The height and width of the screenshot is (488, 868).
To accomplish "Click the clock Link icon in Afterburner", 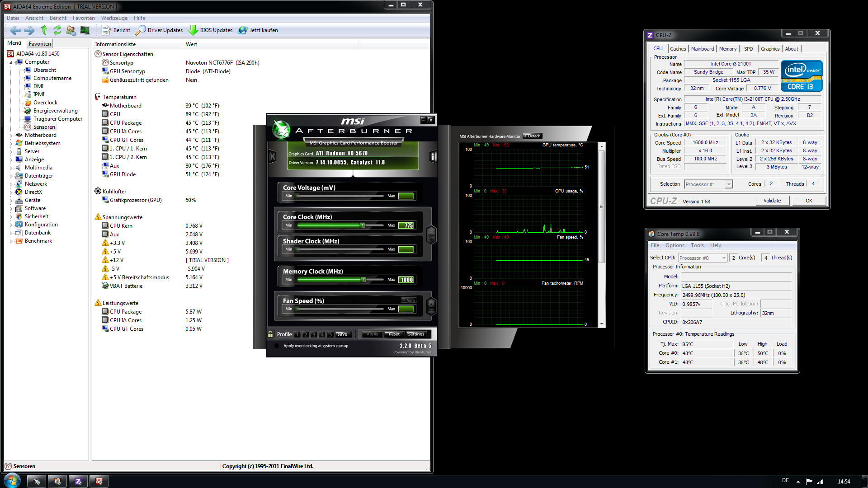I will [431, 235].
